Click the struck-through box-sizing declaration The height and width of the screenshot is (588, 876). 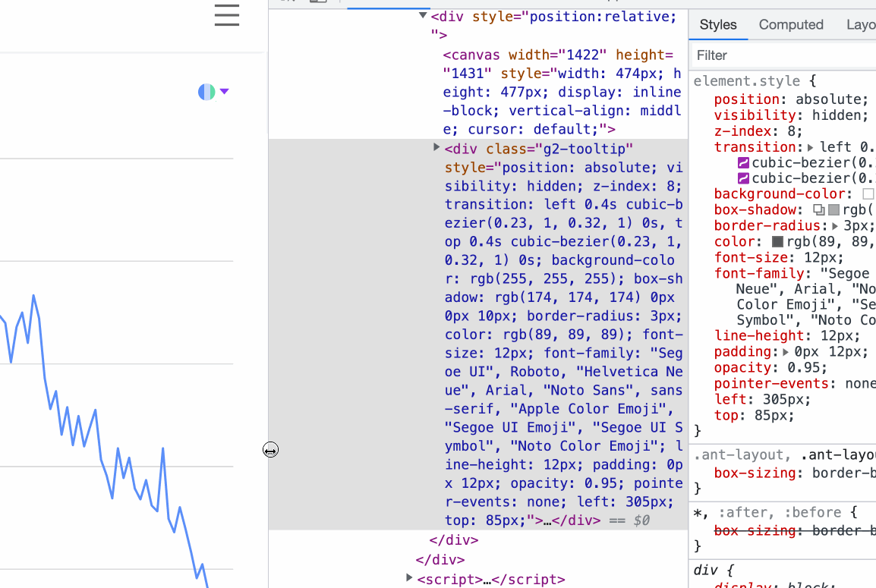pos(795,530)
